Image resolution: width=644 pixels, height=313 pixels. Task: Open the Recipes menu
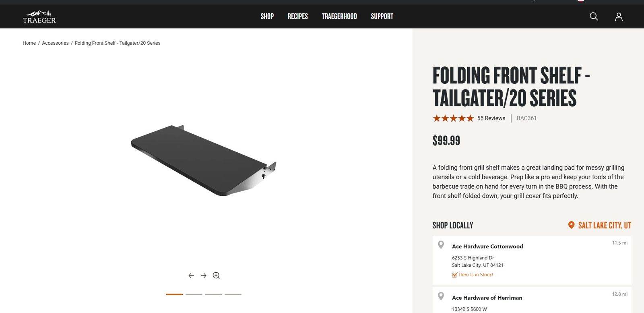coord(297,17)
